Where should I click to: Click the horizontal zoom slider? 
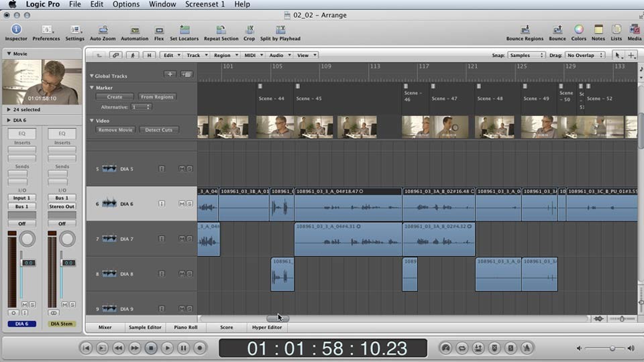622,319
